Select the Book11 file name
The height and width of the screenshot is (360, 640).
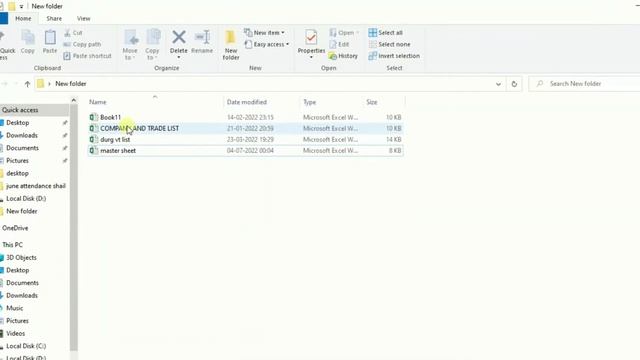tap(111, 117)
